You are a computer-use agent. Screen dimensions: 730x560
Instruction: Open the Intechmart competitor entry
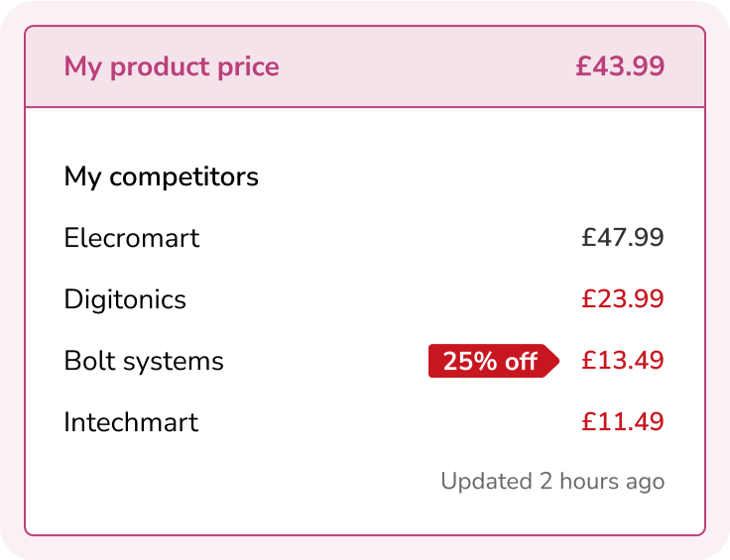point(131,422)
